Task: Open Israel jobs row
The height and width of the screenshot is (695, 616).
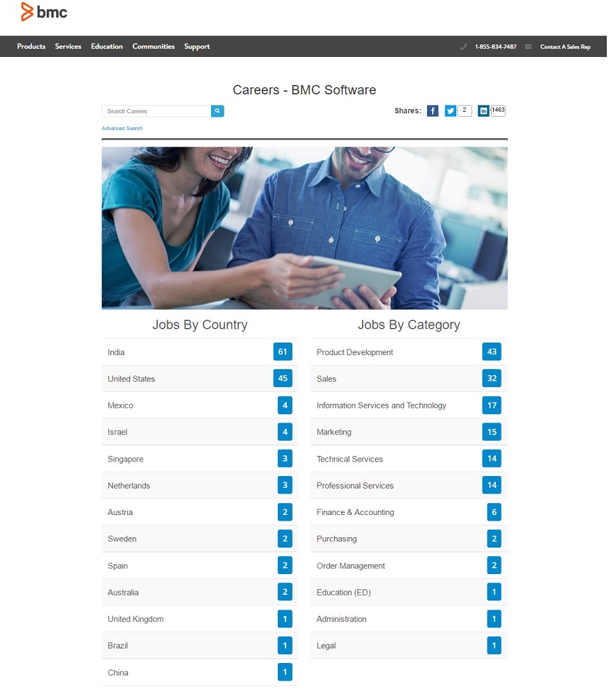Action: tap(200, 432)
